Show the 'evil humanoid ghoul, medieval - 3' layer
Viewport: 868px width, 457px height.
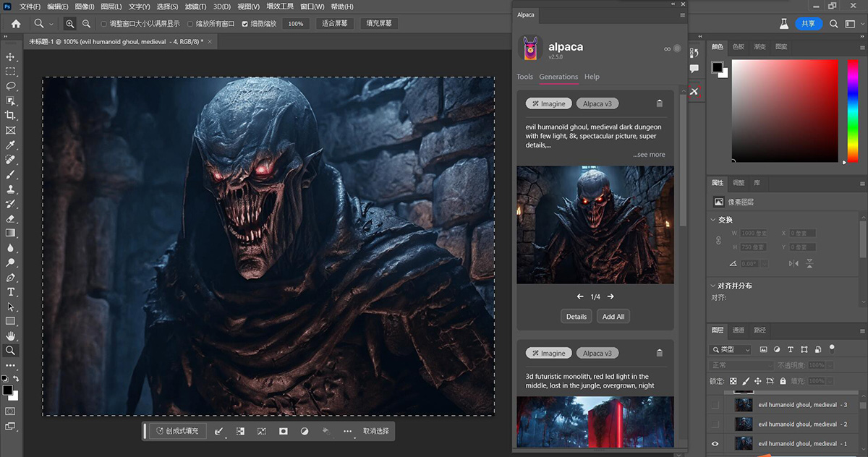point(715,404)
